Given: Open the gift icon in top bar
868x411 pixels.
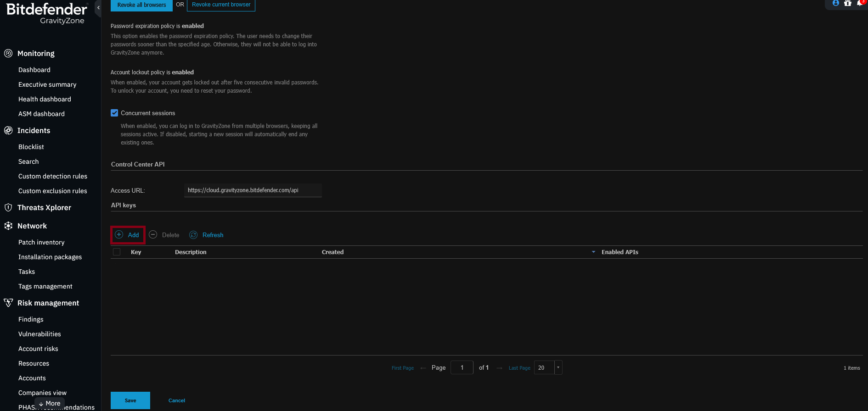Looking at the screenshot, I should pos(848,3).
